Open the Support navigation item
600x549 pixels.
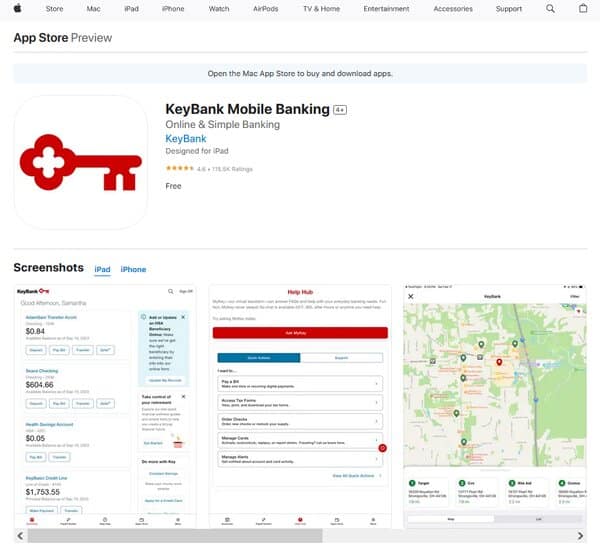pyautogui.click(x=509, y=8)
